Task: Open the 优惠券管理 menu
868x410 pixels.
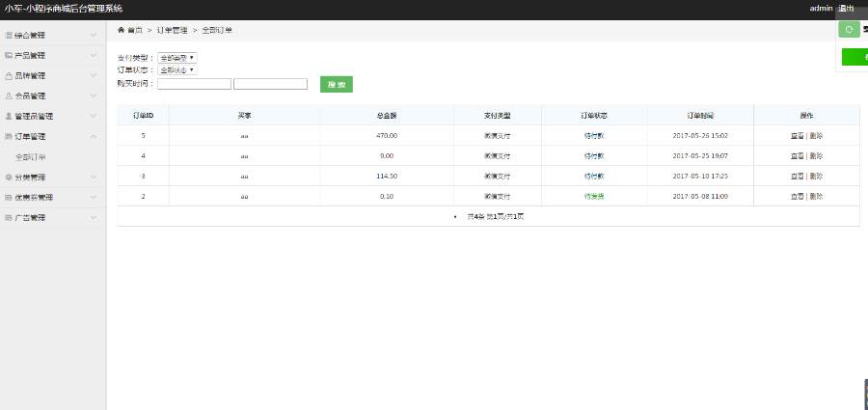Action: (53, 197)
